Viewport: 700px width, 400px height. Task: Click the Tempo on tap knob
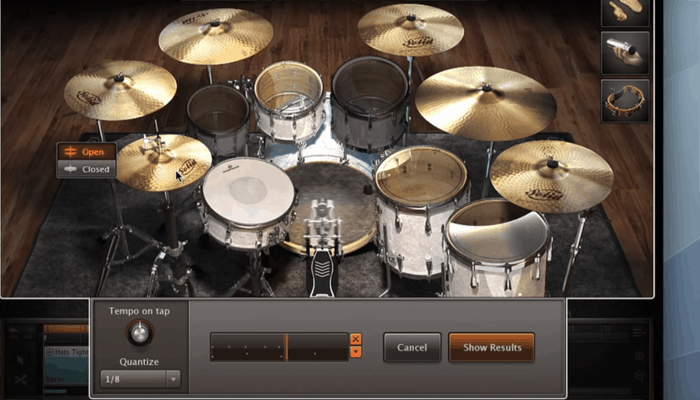coord(140,333)
